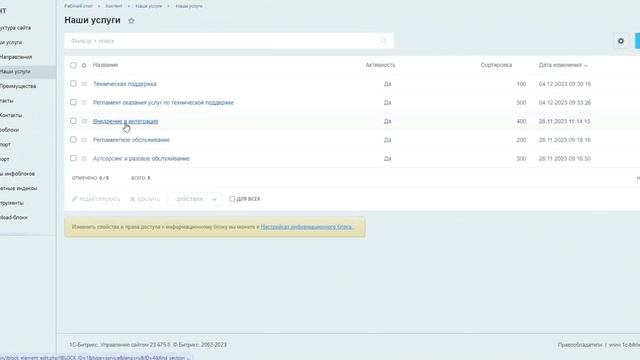Open the Техническая поддержка element
The height and width of the screenshot is (360, 640).
(x=124, y=84)
